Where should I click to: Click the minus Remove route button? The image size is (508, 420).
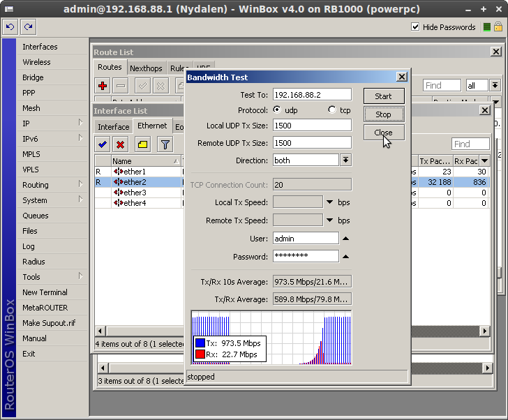[x=121, y=86]
